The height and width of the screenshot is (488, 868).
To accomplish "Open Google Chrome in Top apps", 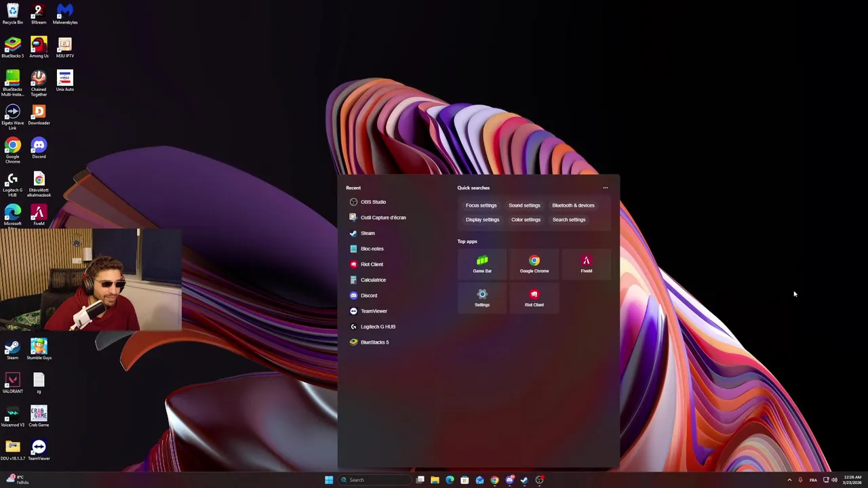I will [x=534, y=264].
